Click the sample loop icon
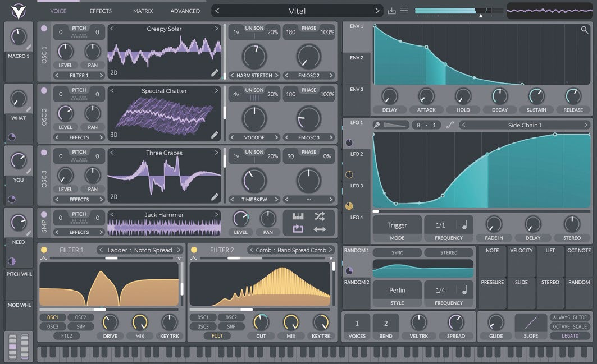The width and height of the screenshot is (597, 364). pos(298,229)
